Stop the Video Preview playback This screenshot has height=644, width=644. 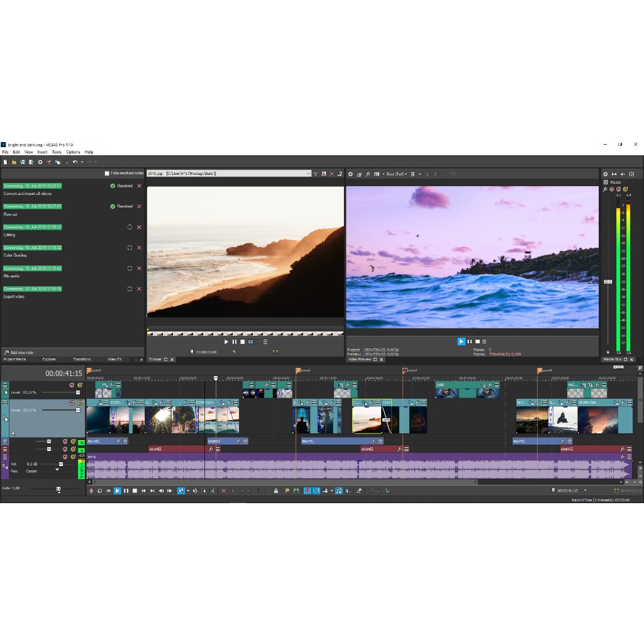coord(478,341)
